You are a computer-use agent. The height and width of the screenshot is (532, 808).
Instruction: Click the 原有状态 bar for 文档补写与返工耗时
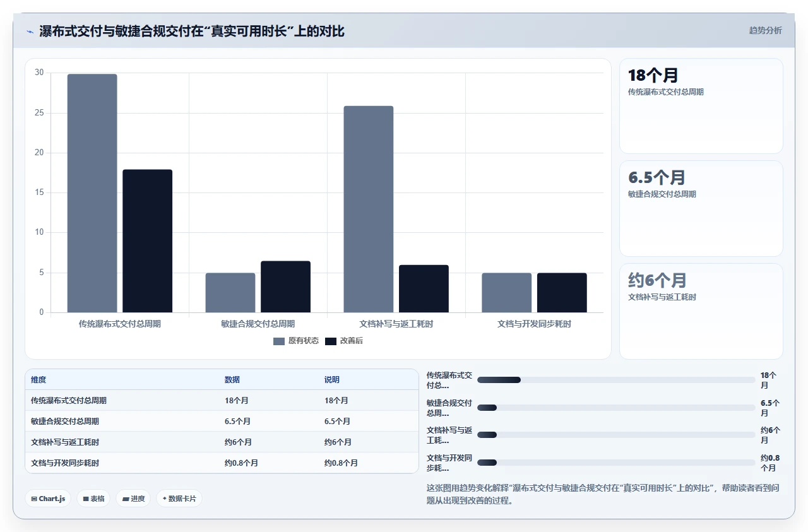pos(369,209)
